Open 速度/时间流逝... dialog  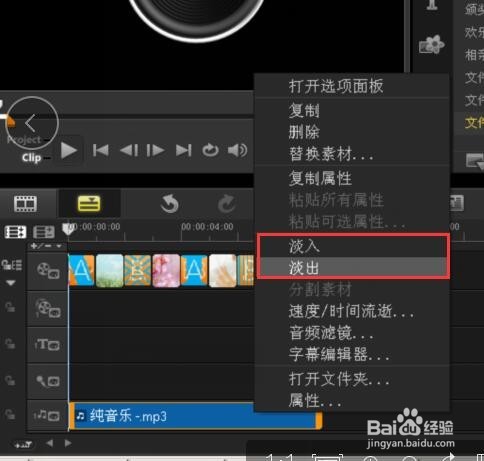pos(353,311)
